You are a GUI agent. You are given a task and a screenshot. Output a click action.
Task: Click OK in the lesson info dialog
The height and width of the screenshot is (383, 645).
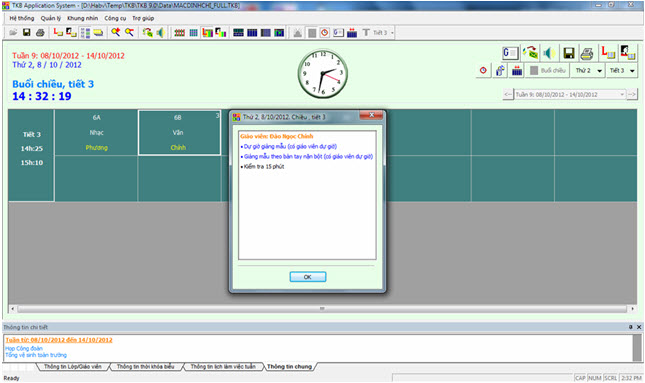(308, 277)
